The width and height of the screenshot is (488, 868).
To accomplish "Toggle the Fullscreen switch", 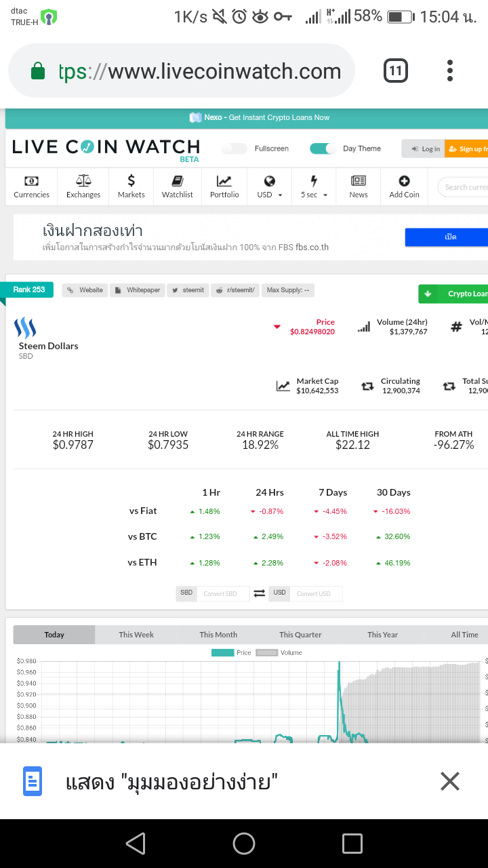I will 235,149.
